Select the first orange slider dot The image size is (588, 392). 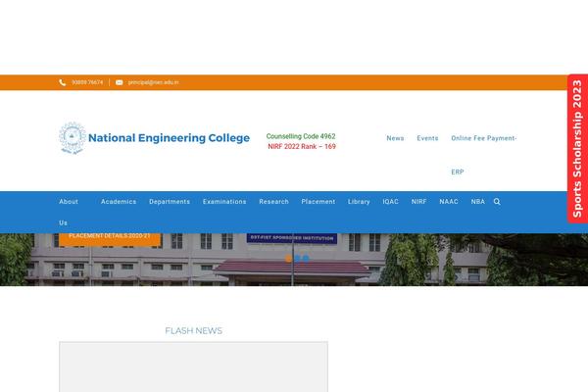[x=288, y=258]
